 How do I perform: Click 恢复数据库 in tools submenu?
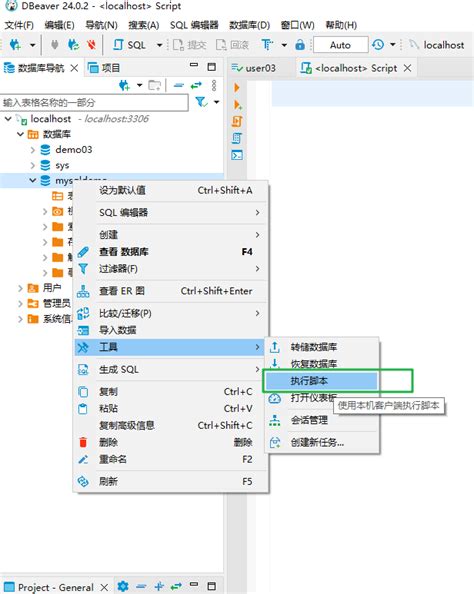point(322,364)
